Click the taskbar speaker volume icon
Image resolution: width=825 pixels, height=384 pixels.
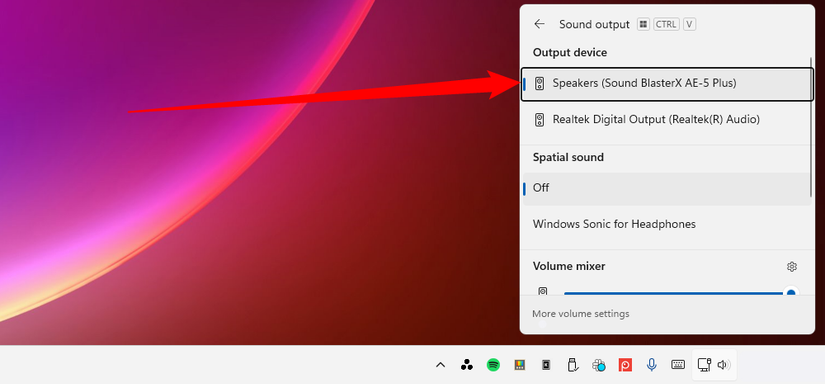724,365
